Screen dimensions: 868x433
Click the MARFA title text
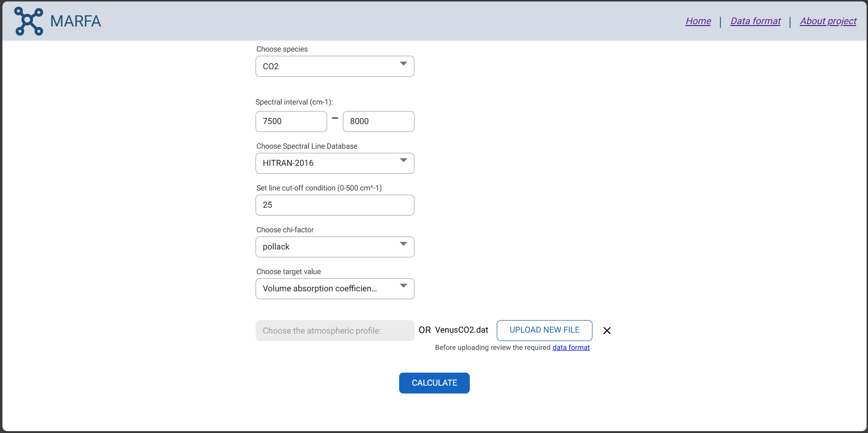[x=75, y=21]
